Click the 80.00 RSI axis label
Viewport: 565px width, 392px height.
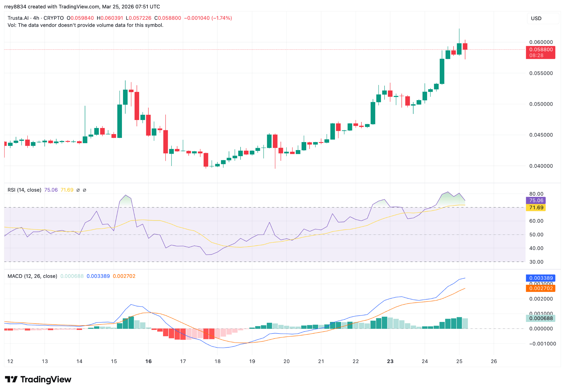click(x=536, y=194)
